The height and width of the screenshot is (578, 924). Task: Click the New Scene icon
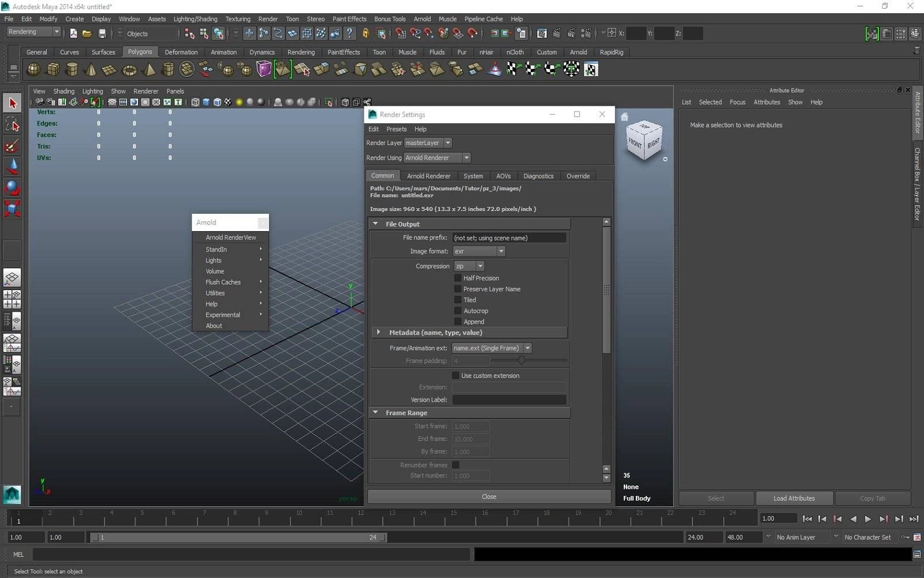pos(73,34)
